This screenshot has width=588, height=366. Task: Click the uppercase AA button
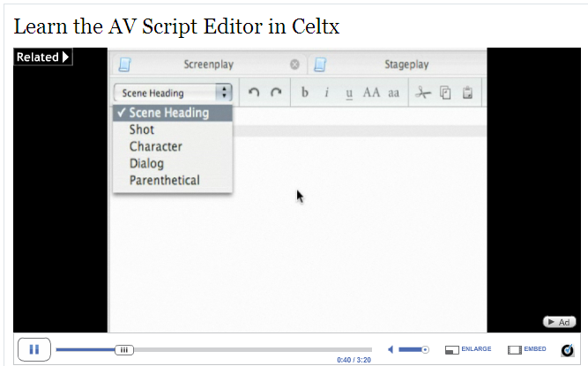371,93
